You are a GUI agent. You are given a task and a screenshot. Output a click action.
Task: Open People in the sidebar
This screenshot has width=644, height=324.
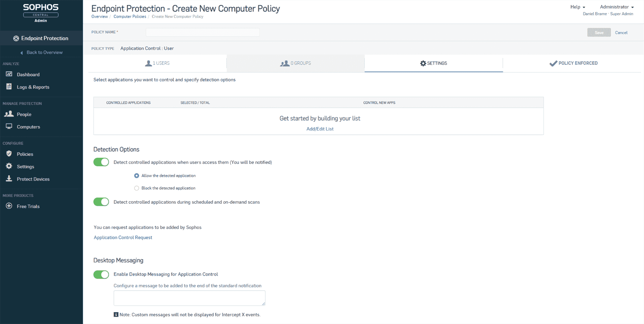[x=24, y=114]
